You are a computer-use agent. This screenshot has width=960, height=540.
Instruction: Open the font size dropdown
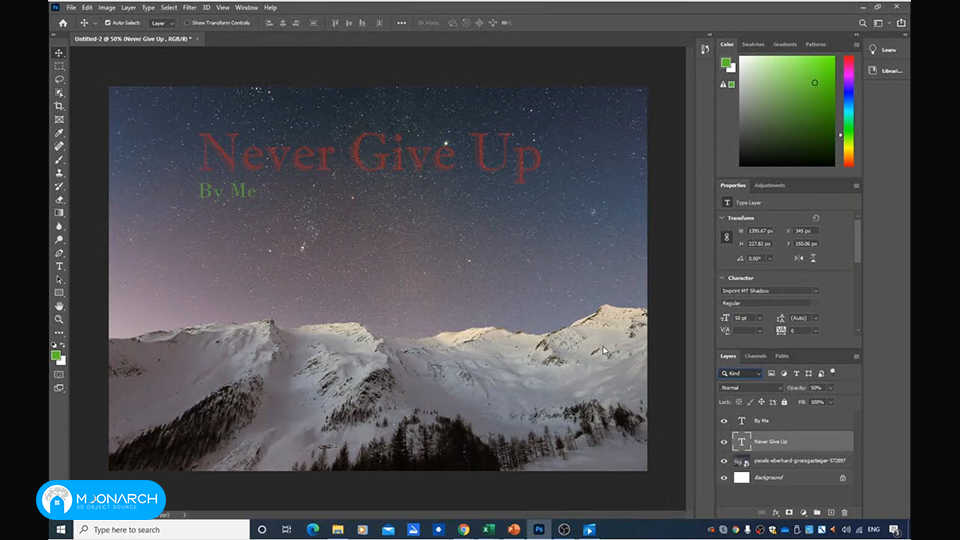(x=760, y=318)
